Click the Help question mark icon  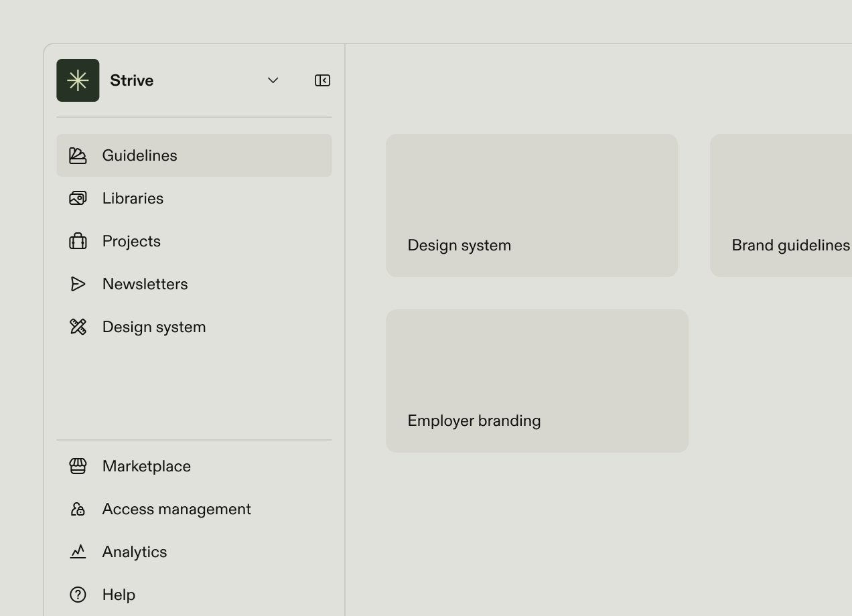78,595
